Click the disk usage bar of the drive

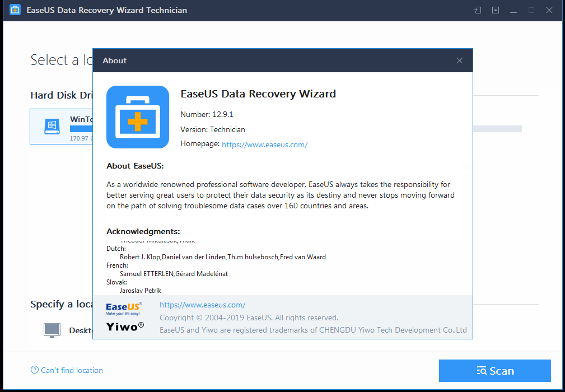coord(81,129)
